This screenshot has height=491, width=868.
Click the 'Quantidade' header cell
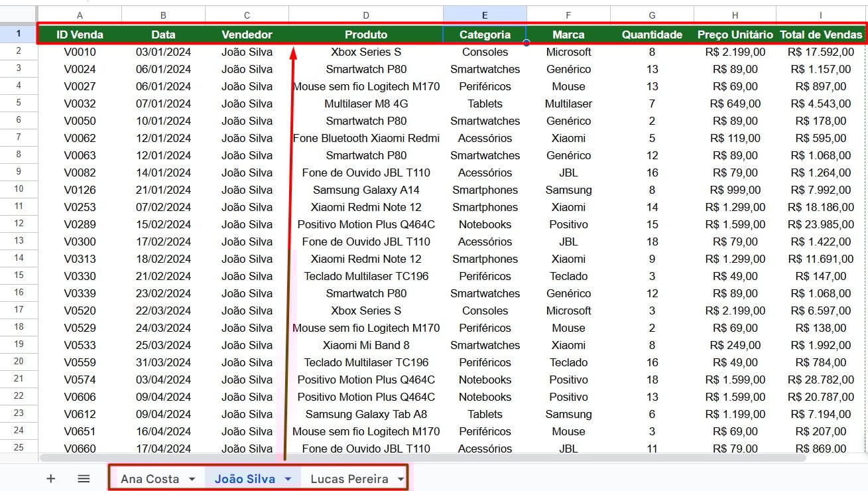(652, 35)
